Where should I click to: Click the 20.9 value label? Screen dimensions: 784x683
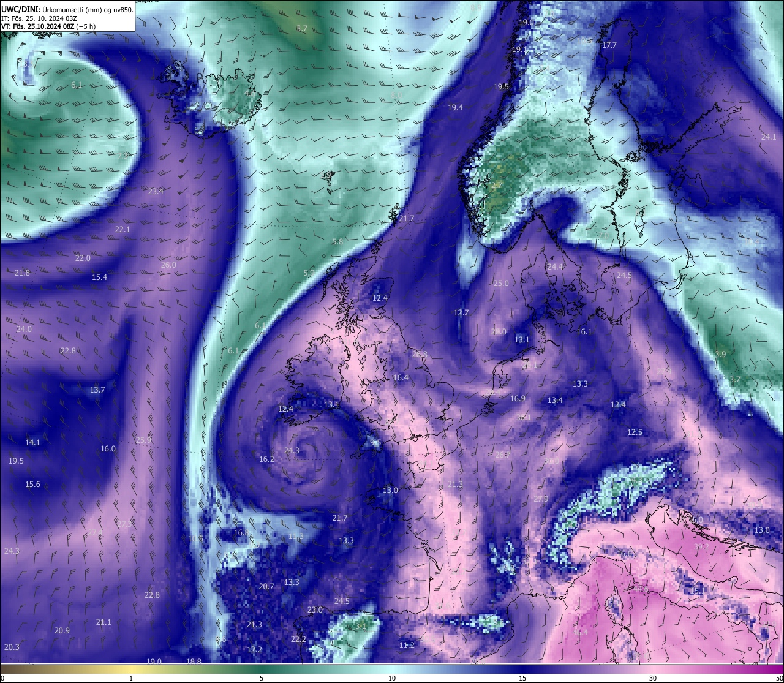coord(62,630)
